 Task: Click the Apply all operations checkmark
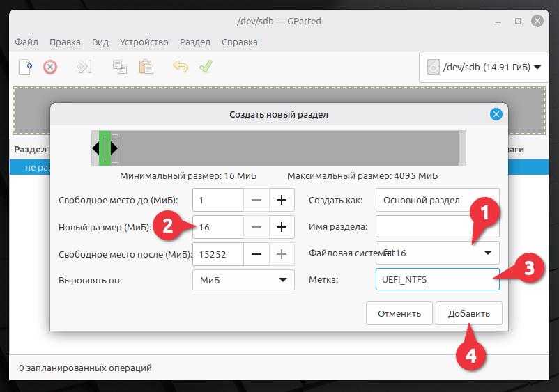[206, 66]
